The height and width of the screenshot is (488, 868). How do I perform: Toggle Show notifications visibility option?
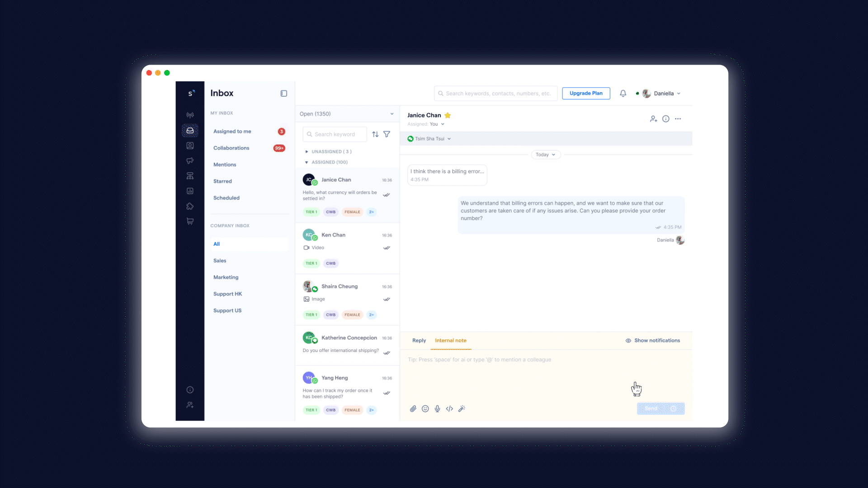click(652, 340)
